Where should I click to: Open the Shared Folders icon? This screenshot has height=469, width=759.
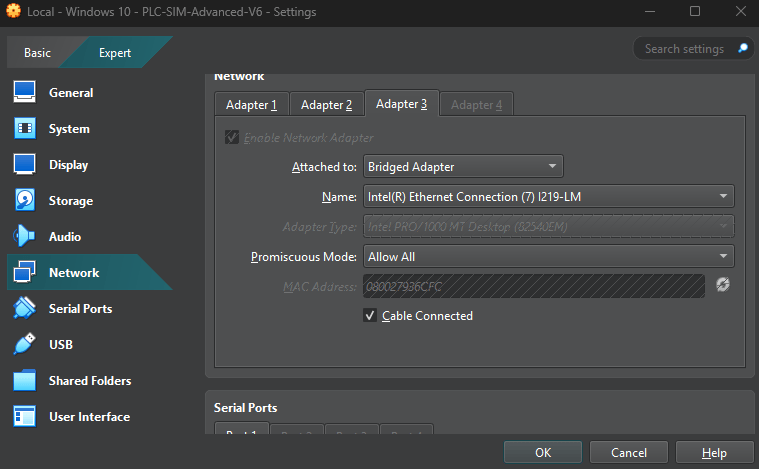[x=25, y=381]
